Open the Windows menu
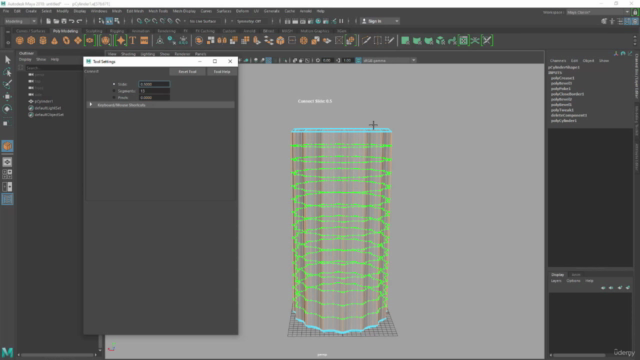 (x=99, y=11)
